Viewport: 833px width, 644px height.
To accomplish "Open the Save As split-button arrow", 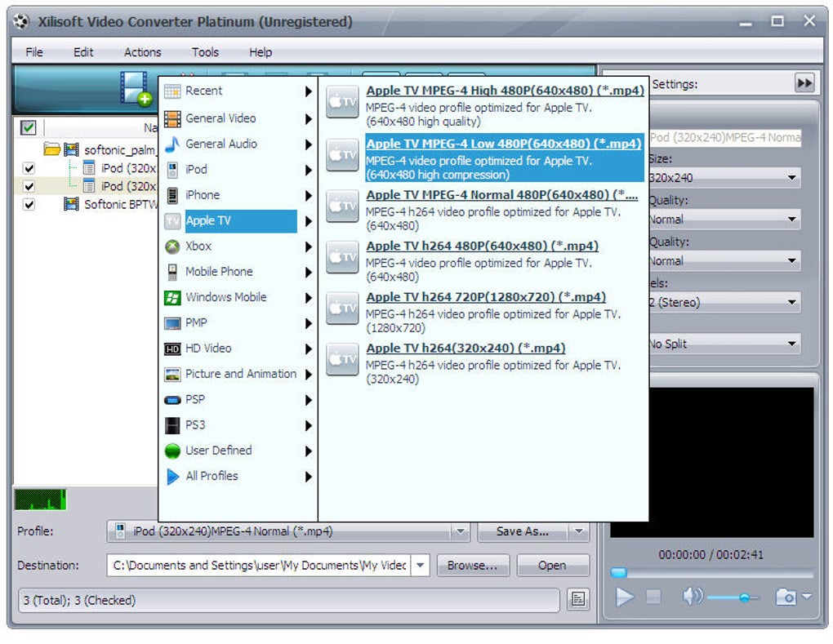I will coord(578,531).
